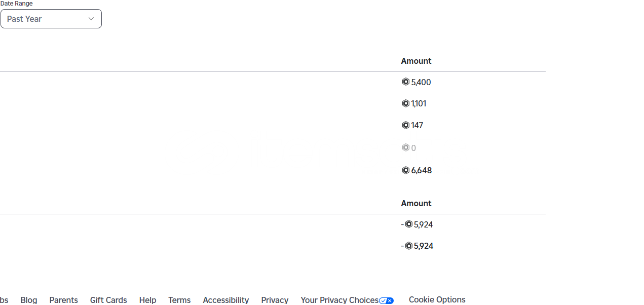Open the Terms page link
644x305 pixels.
(179, 300)
